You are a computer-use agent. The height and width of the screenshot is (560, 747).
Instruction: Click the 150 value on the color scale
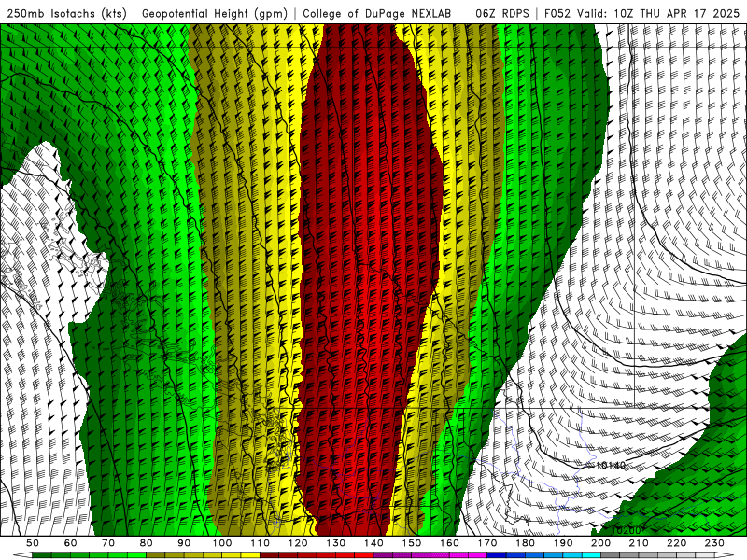point(412,543)
